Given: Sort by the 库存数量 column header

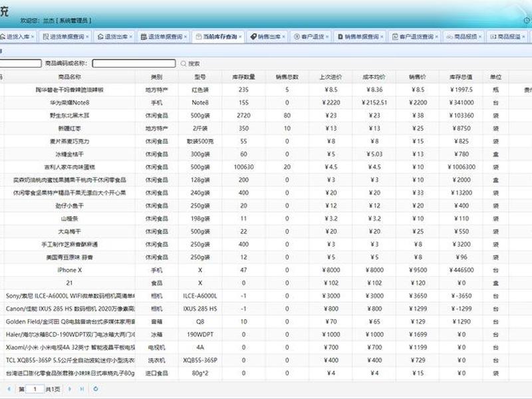Looking at the screenshot, I should [x=243, y=77].
